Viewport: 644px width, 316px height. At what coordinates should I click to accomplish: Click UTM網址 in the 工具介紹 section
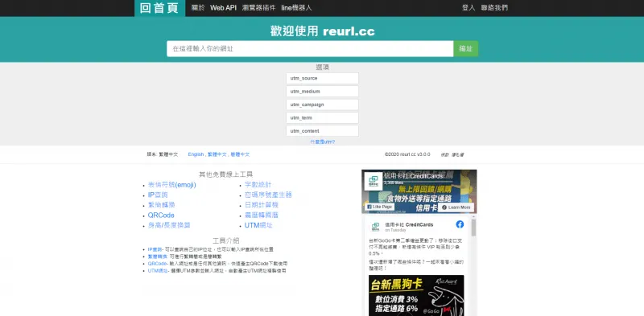point(158,271)
